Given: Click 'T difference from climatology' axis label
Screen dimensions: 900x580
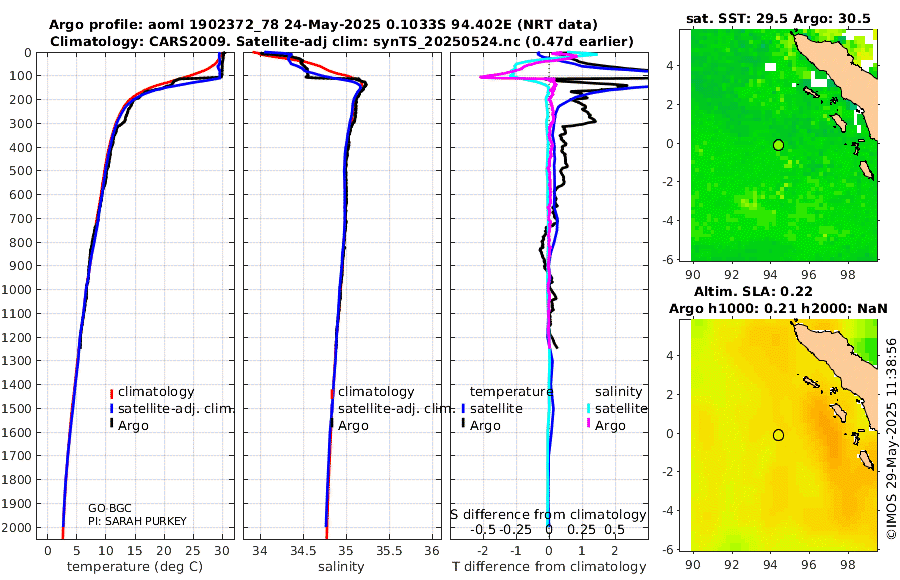Looking at the screenshot, I should coord(549,567).
